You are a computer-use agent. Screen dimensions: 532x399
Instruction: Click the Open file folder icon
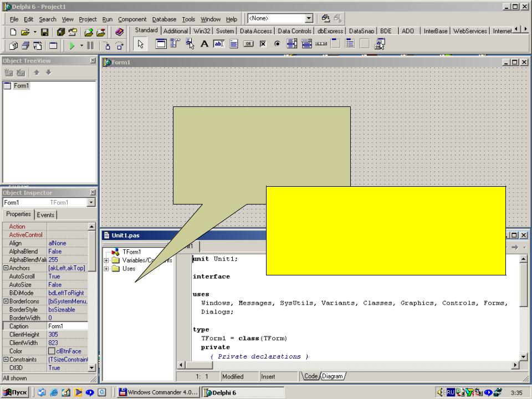25,32
